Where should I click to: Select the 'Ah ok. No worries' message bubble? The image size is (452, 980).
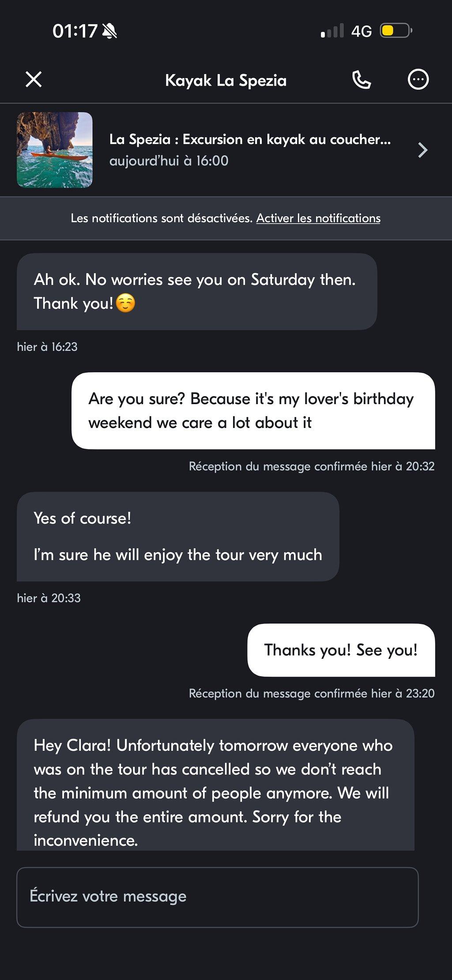coord(197,291)
